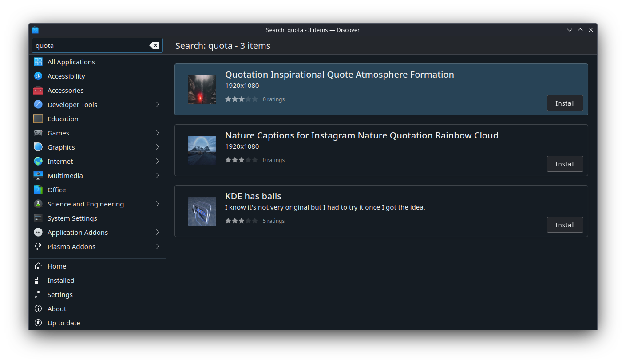Image resolution: width=626 pixels, height=364 pixels.
Task: Click 'I know it's not very original' description
Action: click(325, 207)
